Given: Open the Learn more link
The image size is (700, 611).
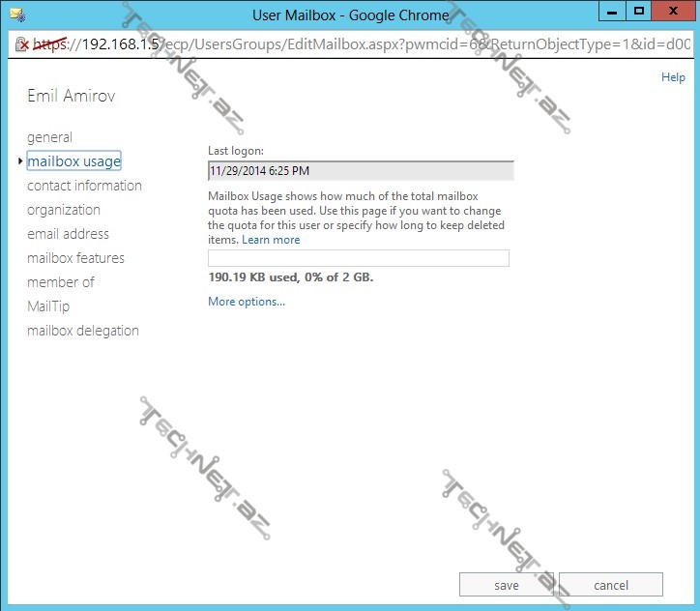Looking at the screenshot, I should point(271,240).
